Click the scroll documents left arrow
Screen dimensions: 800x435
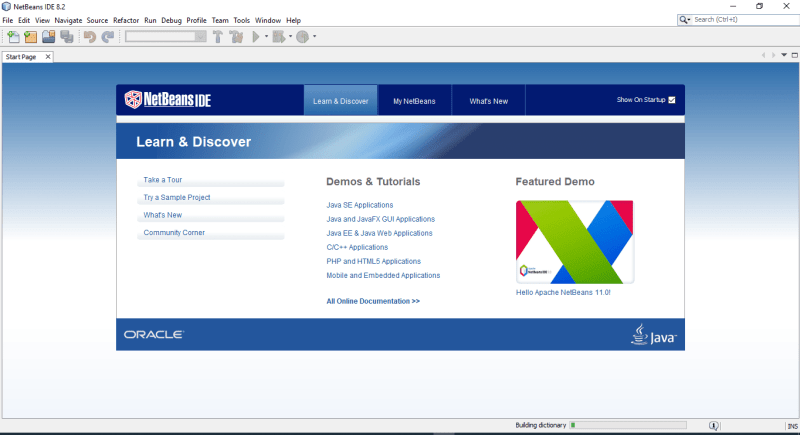click(x=763, y=55)
